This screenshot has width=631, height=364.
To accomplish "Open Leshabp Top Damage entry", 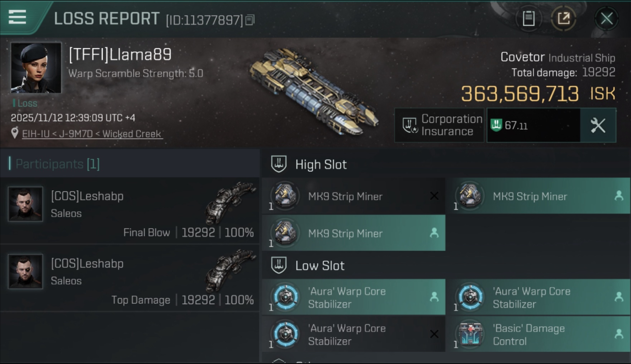I will (x=130, y=278).
